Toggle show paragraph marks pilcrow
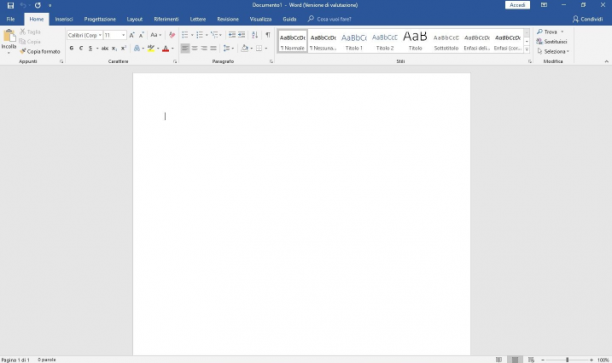Screen dimensions: 612x363 (268, 35)
